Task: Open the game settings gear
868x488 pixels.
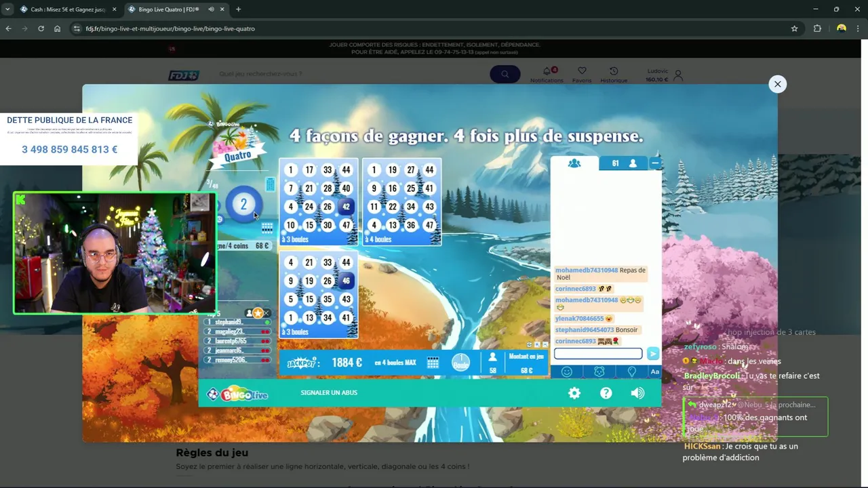Action: pos(574,393)
